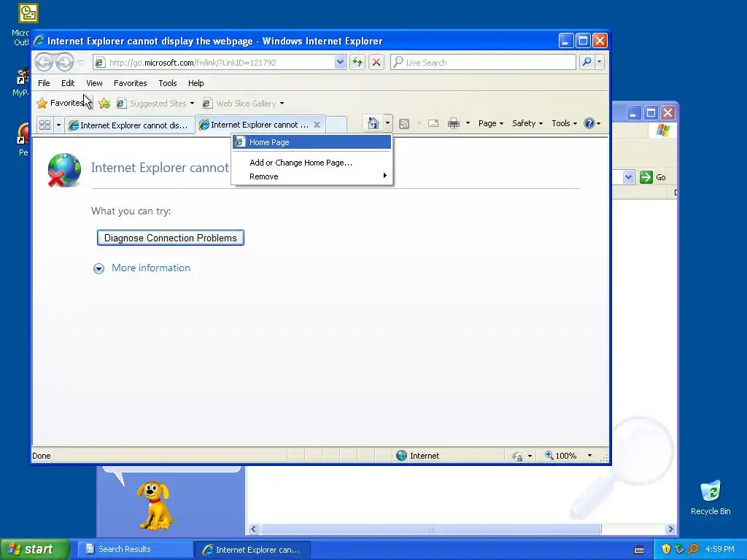Click right scroll arrow in Search Results window
747x560 pixels.
(671, 529)
